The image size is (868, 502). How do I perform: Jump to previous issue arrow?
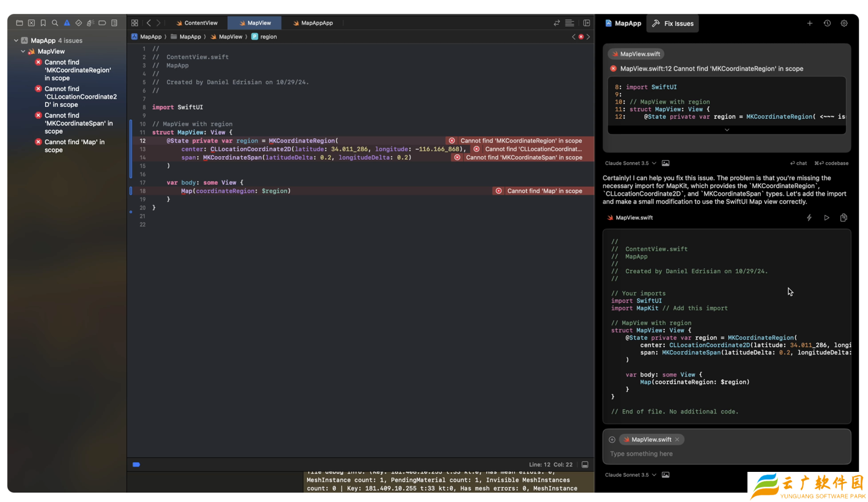574,37
